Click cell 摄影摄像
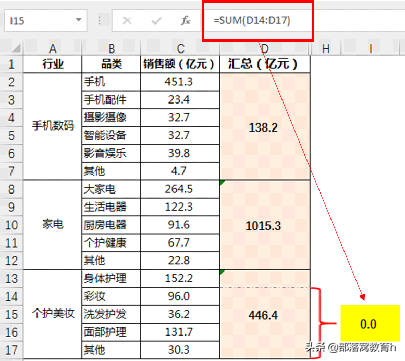 point(111,117)
